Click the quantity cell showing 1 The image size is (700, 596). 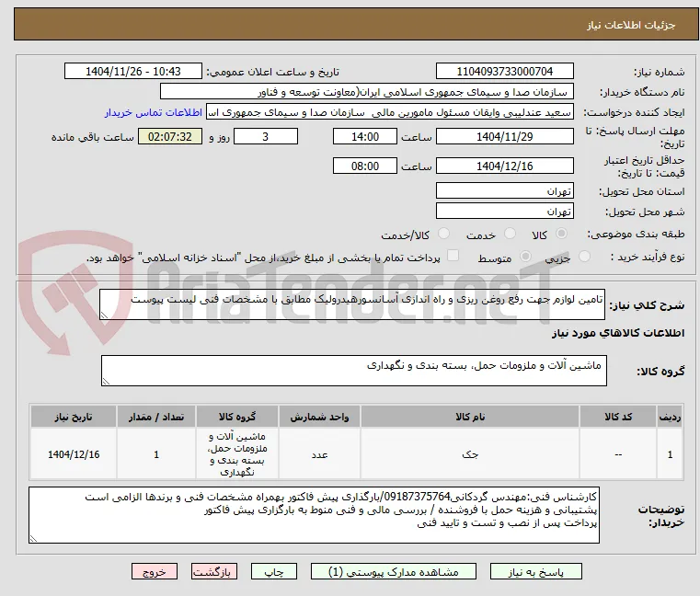tap(156, 454)
